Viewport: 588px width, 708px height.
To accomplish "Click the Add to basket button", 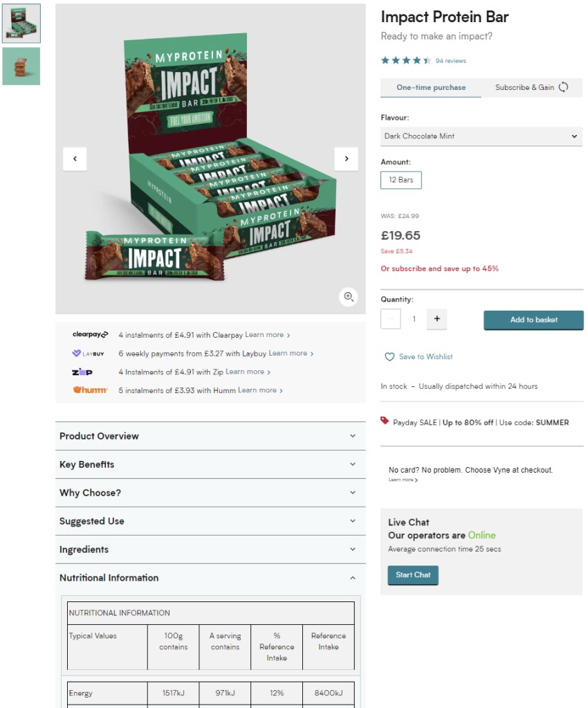I will (533, 320).
